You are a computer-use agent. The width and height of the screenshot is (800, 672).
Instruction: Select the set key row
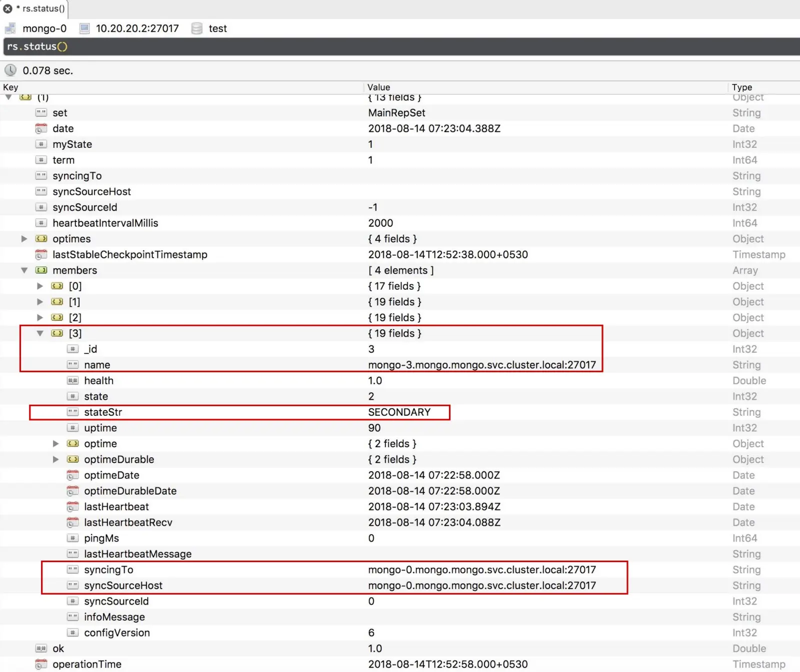point(400,113)
